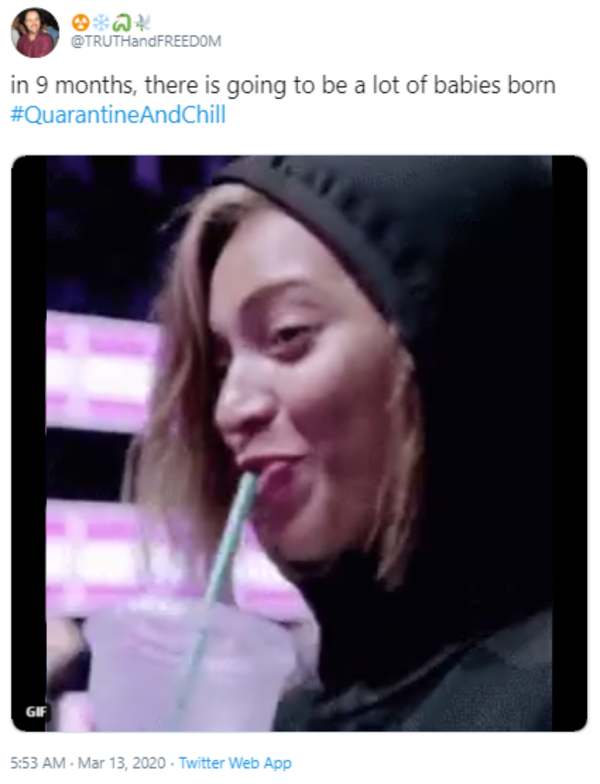
Task: Open the Twitter Web App source link
Action: click(235, 763)
